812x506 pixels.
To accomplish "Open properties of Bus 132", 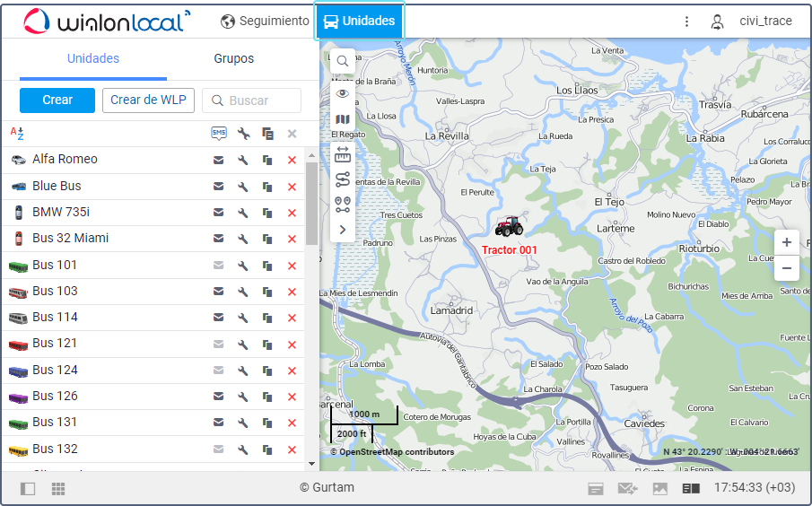I will pos(243,449).
